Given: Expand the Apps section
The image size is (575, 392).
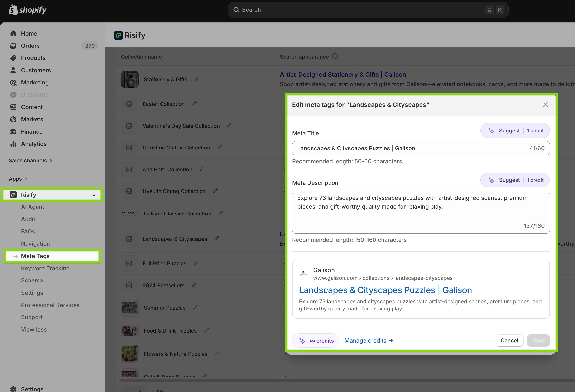Looking at the screenshot, I should click(x=18, y=179).
